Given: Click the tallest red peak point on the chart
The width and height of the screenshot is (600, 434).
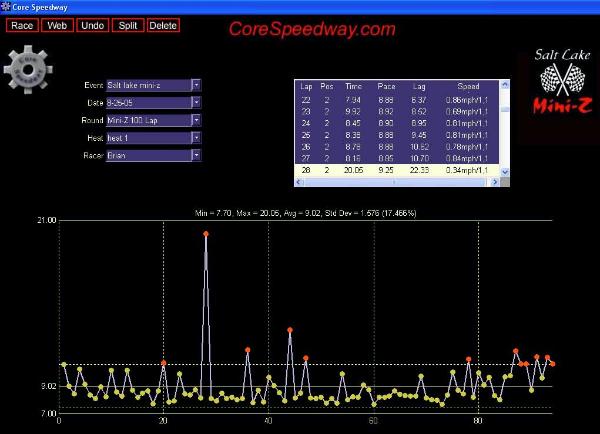Looking at the screenshot, I should (x=206, y=234).
